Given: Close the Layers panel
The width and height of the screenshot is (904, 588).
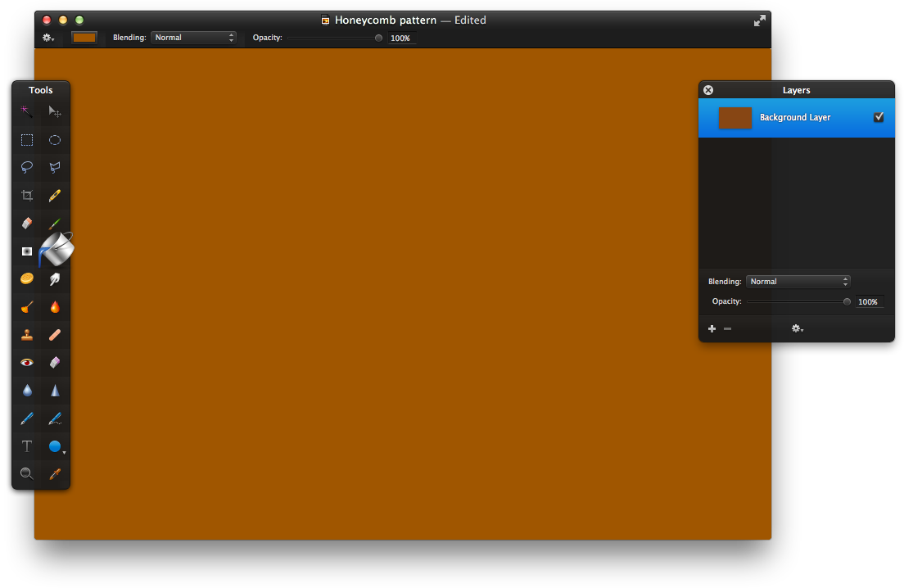Looking at the screenshot, I should tap(708, 90).
